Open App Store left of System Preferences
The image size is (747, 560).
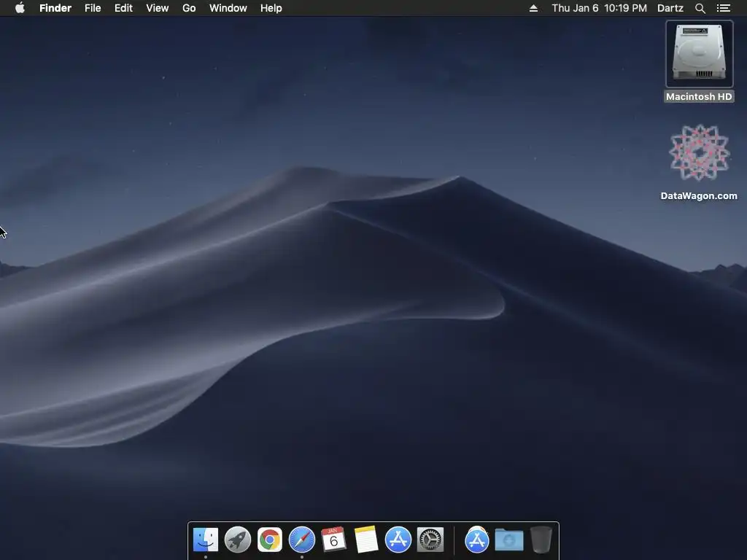(x=398, y=540)
